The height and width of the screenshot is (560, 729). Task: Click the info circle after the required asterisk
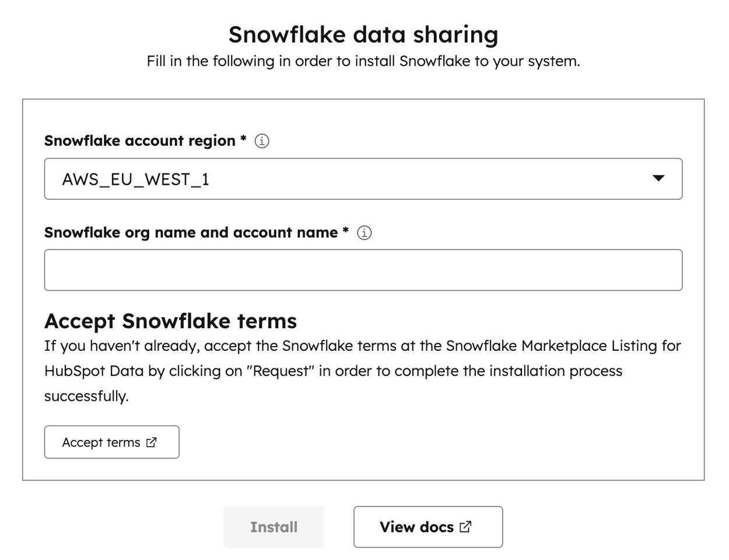click(x=262, y=140)
